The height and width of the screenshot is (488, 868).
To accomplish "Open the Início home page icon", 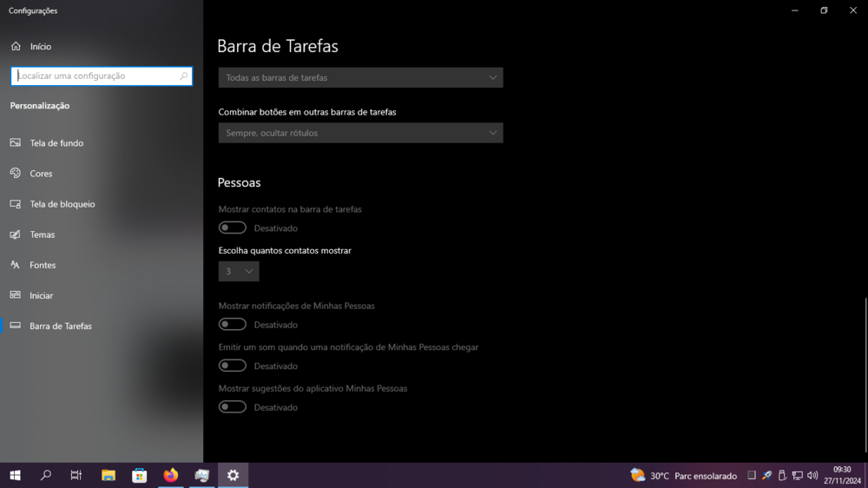I will coord(16,46).
